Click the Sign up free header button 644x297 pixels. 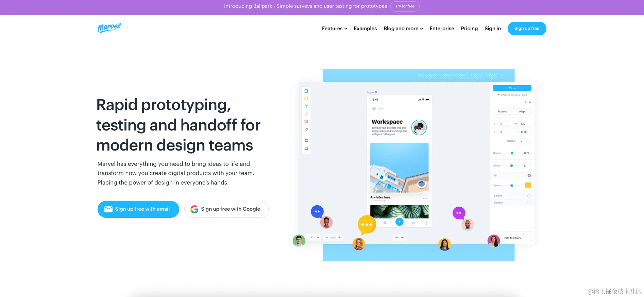click(x=527, y=29)
